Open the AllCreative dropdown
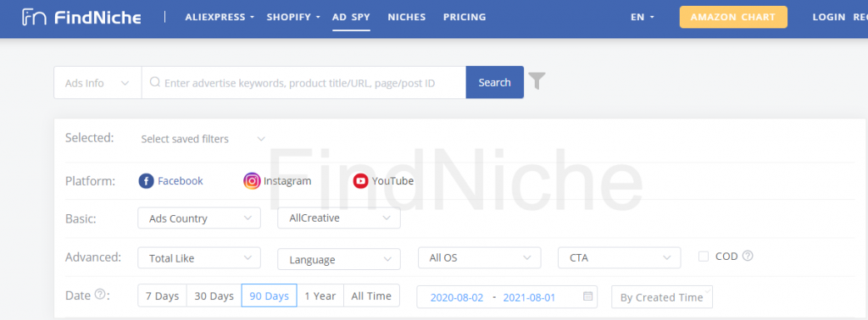 [x=339, y=218]
